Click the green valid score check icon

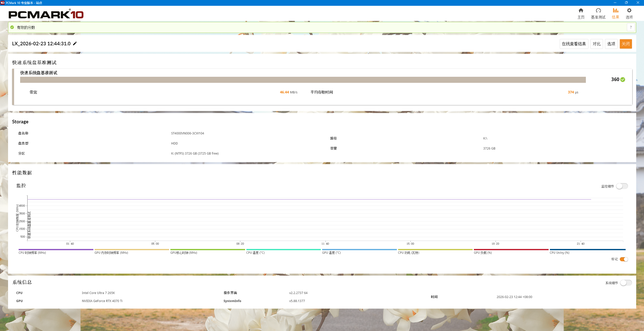pyautogui.click(x=12, y=27)
